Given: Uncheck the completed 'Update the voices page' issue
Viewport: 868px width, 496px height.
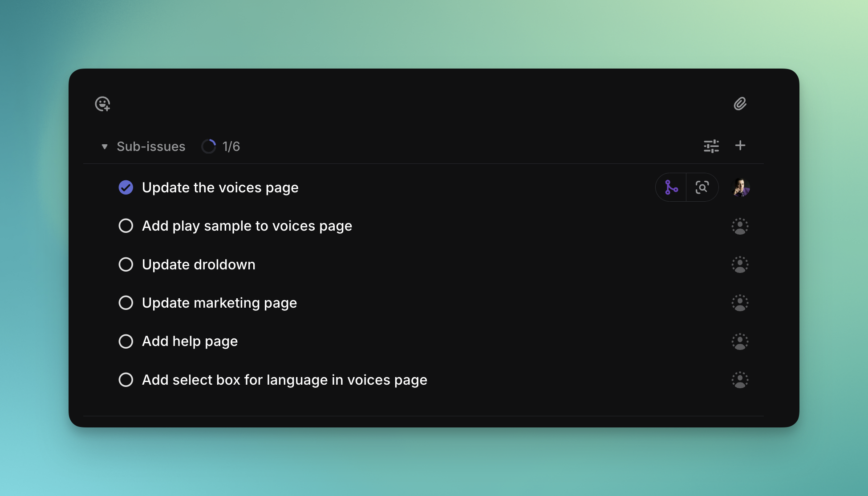Looking at the screenshot, I should pyautogui.click(x=126, y=187).
